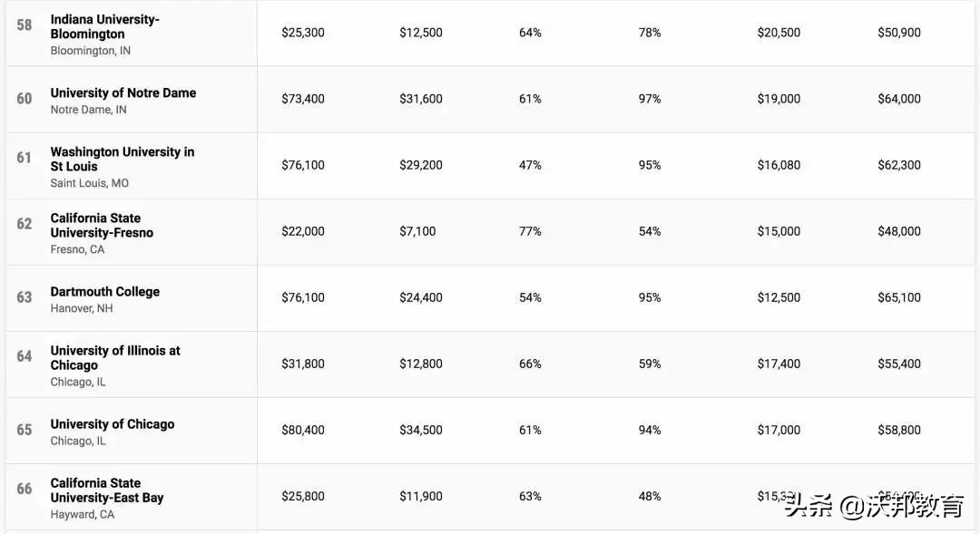Click the University of Notre Dame name

point(122,92)
